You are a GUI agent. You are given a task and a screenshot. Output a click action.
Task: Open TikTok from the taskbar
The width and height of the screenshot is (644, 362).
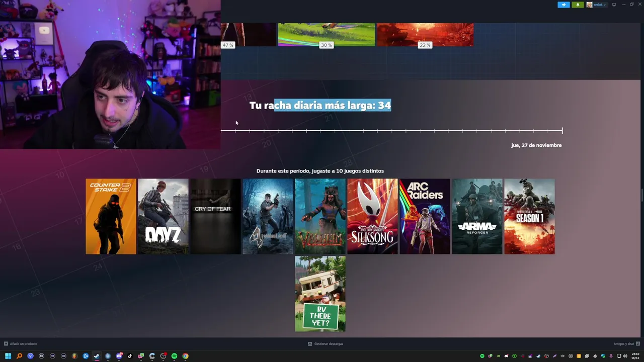tap(130, 356)
